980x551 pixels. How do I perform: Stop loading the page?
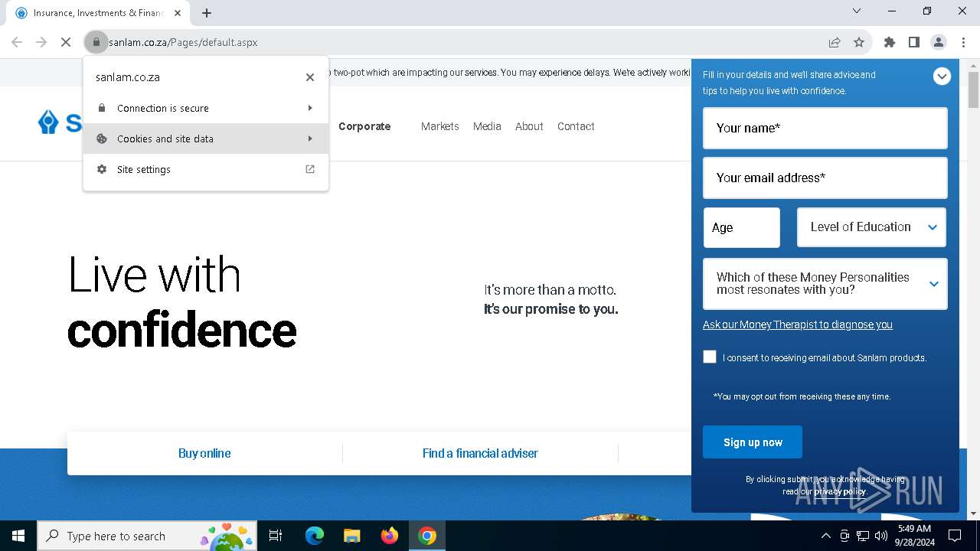click(x=66, y=42)
